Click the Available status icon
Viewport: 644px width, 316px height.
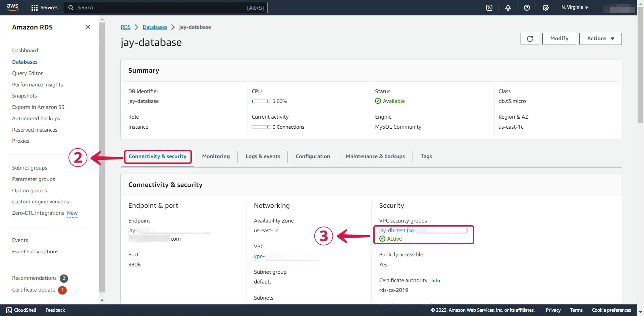[x=378, y=101]
